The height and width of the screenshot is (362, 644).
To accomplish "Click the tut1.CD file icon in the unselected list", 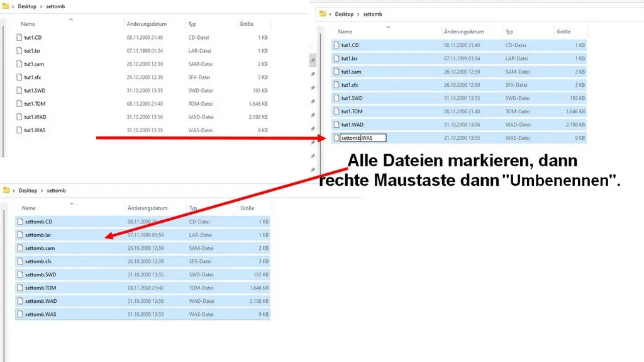I will (19, 37).
